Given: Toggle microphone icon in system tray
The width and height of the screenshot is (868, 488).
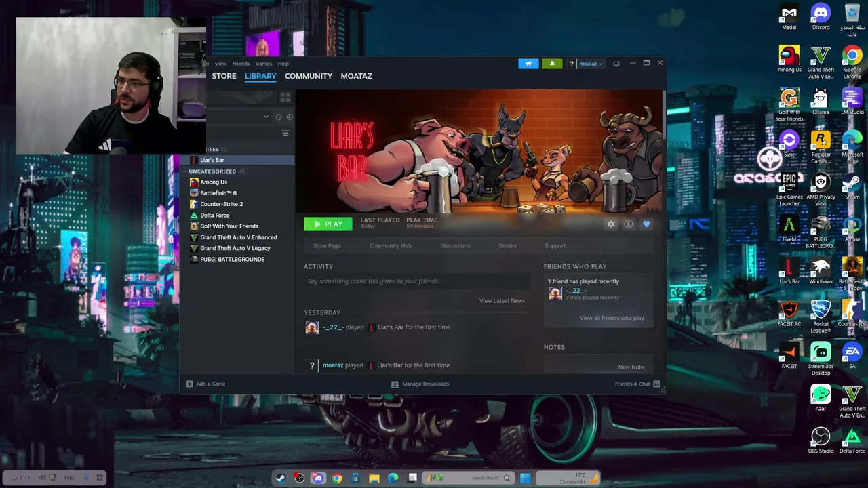Looking at the screenshot, I should point(86,478).
